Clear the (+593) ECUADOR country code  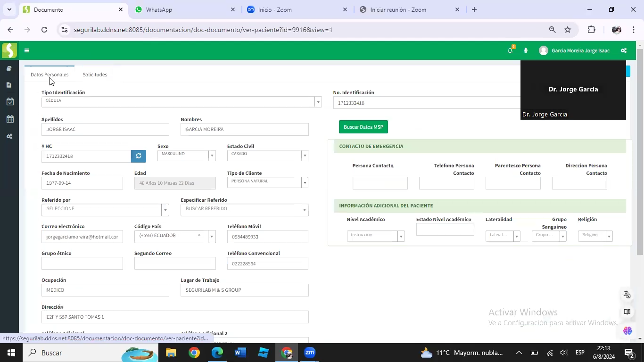[199, 235]
